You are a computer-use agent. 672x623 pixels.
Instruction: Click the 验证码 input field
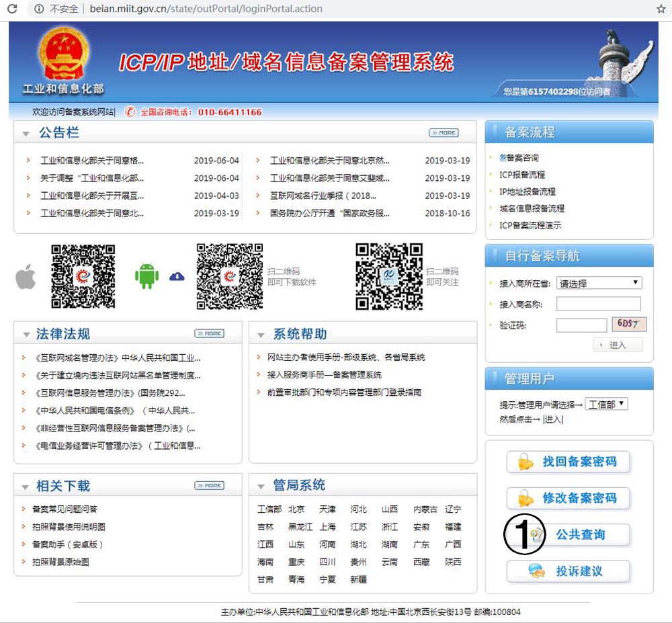point(581,325)
